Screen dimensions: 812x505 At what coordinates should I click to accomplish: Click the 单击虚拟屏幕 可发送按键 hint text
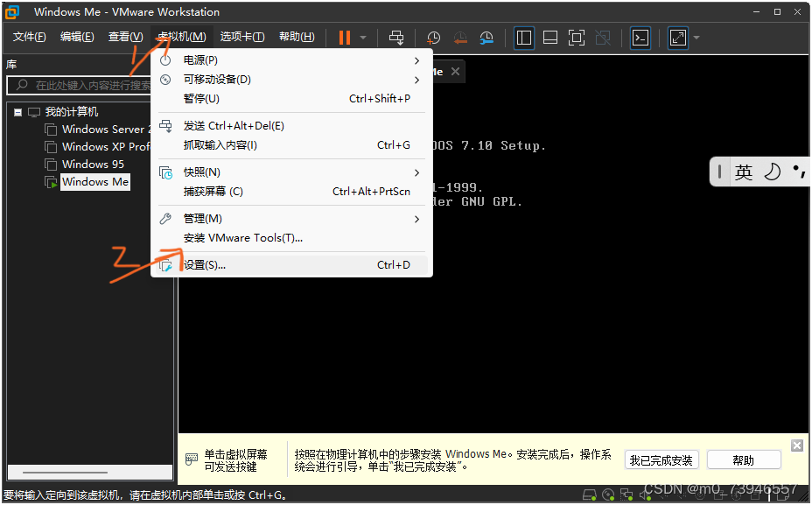235,460
